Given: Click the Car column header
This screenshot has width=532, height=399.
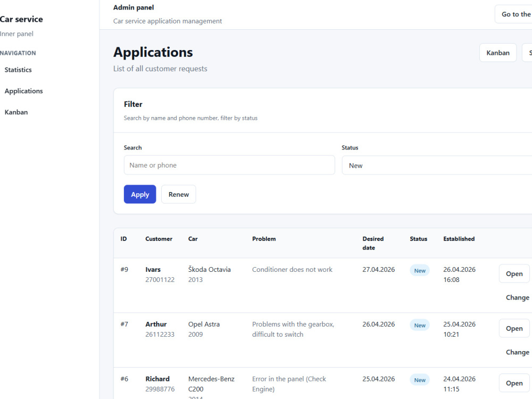Looking at the screenshot, I should coord(193,239).
